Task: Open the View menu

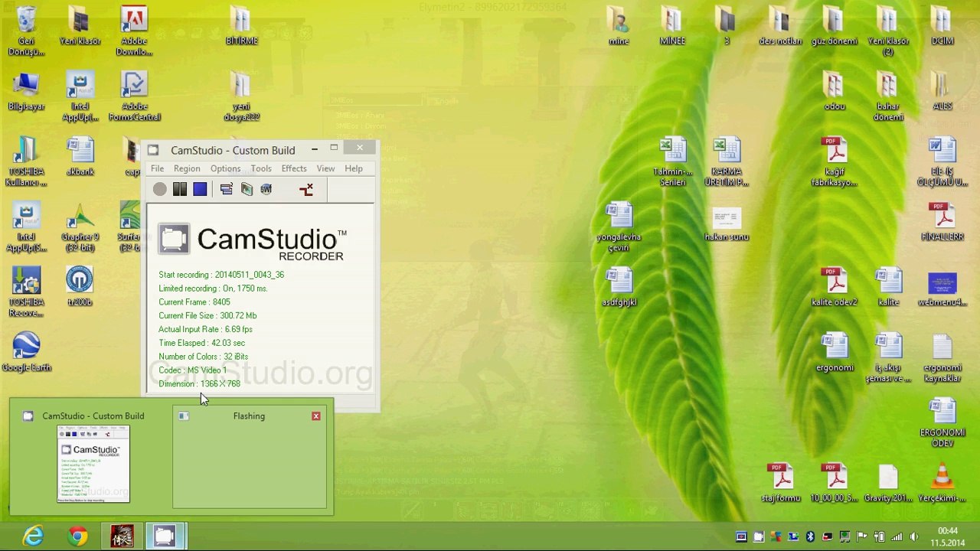Action: (325, 168)
